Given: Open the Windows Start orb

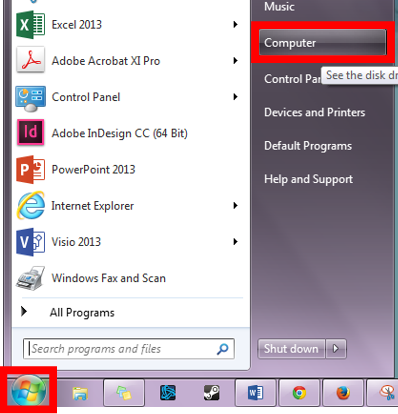Looking at the screenshot, I should pos(29,391).
